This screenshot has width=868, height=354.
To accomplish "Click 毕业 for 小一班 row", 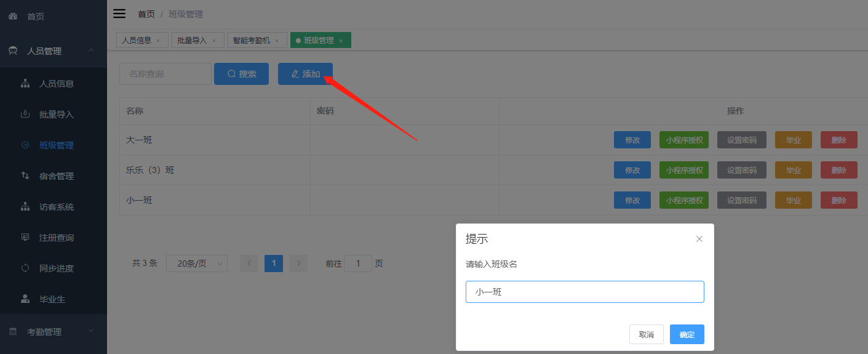I will point(794,200).
